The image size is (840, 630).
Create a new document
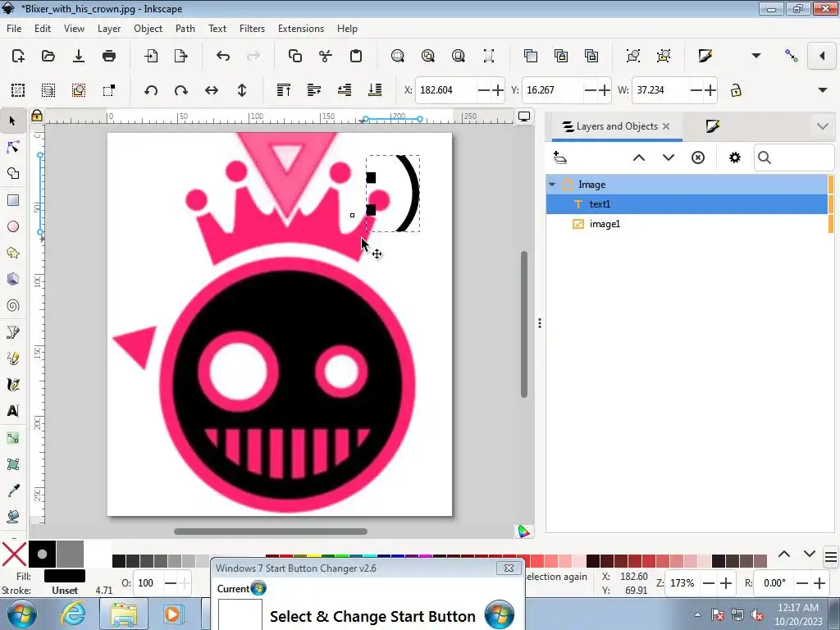18,56
